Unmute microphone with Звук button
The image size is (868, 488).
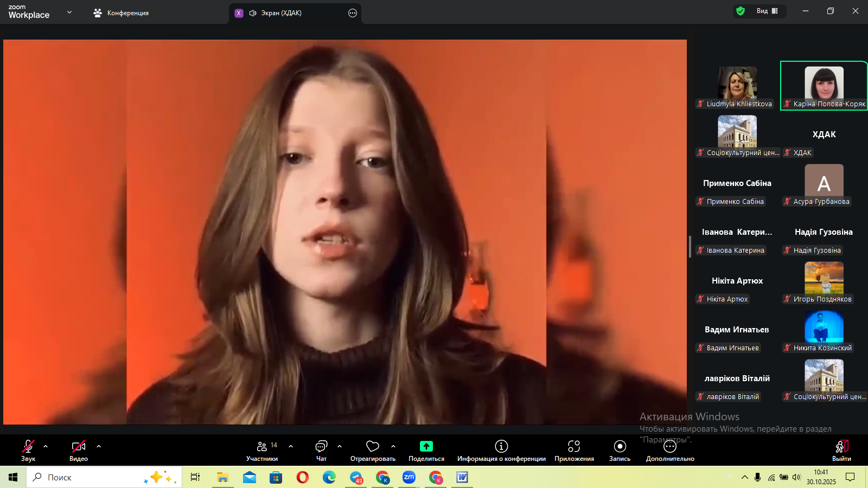click(28, 447)
